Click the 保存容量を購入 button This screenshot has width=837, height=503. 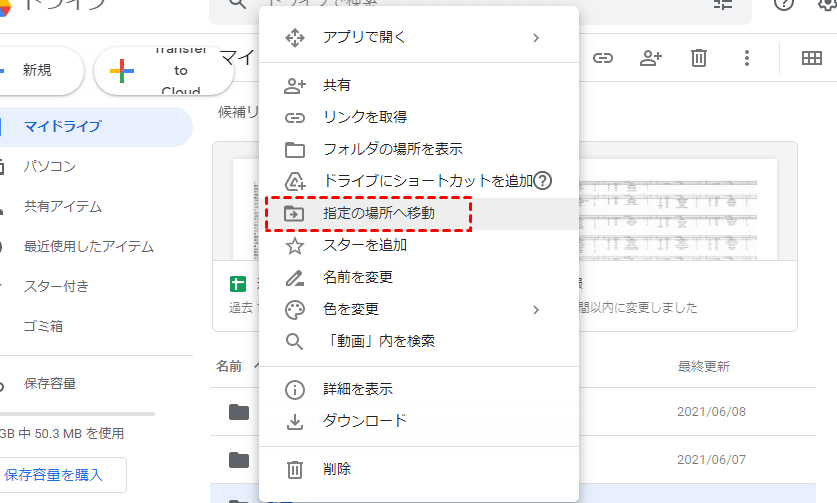point(61,475)
